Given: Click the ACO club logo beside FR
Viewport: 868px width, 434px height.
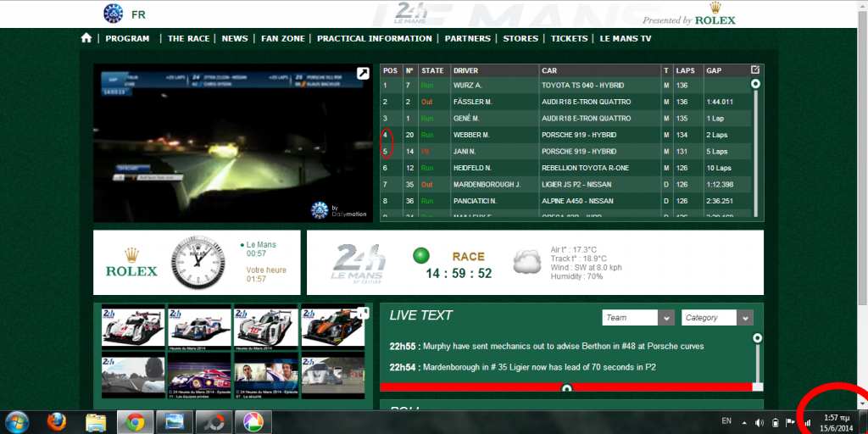Looking at the screenshot, I should point(113,14).
